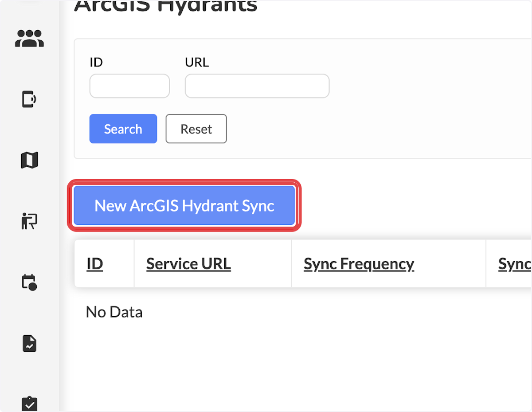This screenshot has width=532, height=412.
Task: Open the training presenter sidebar icon
Action: click(29, 221)
